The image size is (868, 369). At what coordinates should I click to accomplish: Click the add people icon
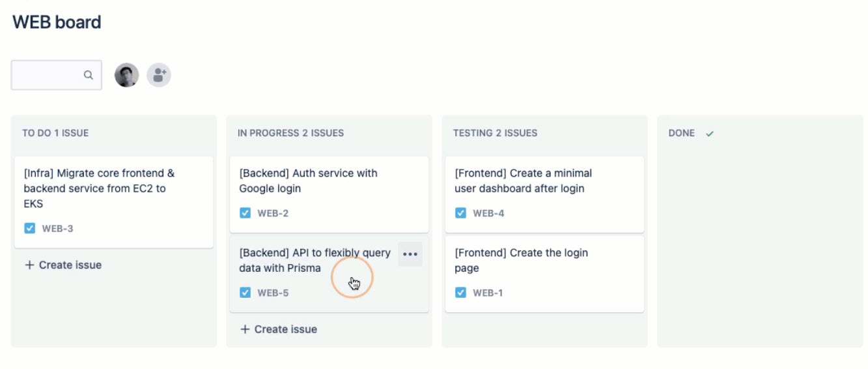point(159,75)
